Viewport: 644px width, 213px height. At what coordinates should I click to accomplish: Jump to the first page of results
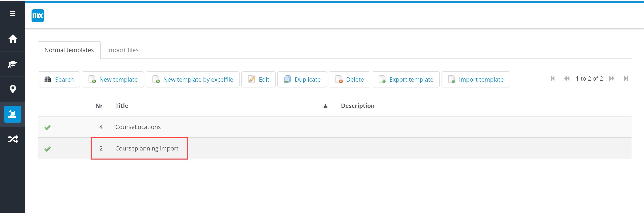[553, 79]
